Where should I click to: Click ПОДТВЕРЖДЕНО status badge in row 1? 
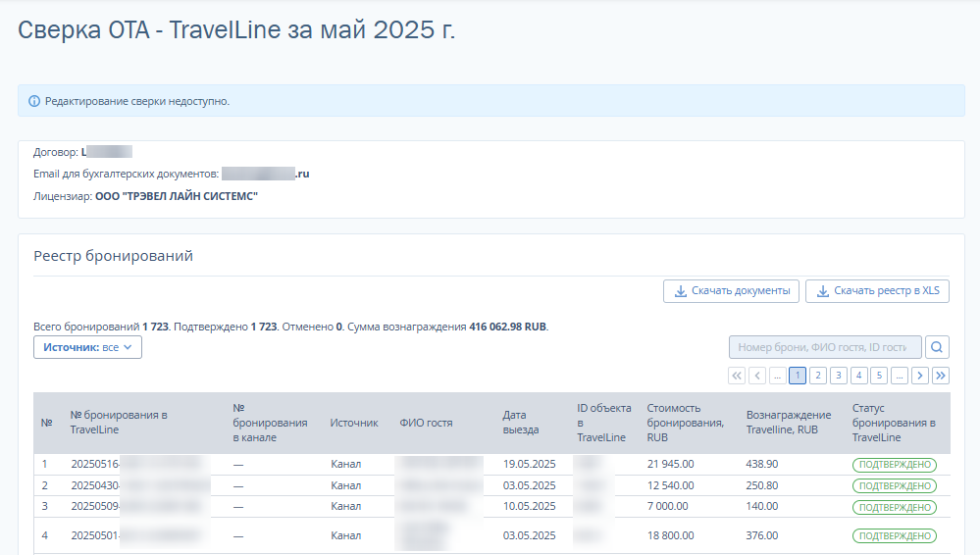coord(894,465)
